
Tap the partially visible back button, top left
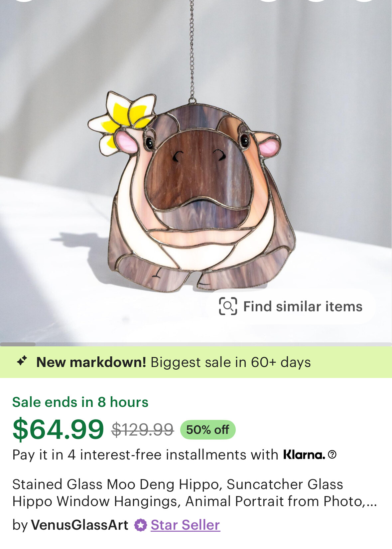click(x=24, y=1)
